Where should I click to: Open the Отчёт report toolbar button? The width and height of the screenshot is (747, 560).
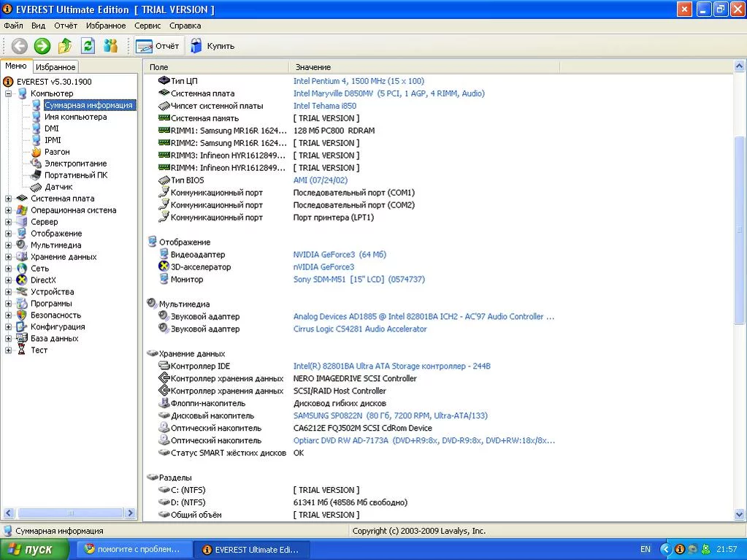point(158,46)
